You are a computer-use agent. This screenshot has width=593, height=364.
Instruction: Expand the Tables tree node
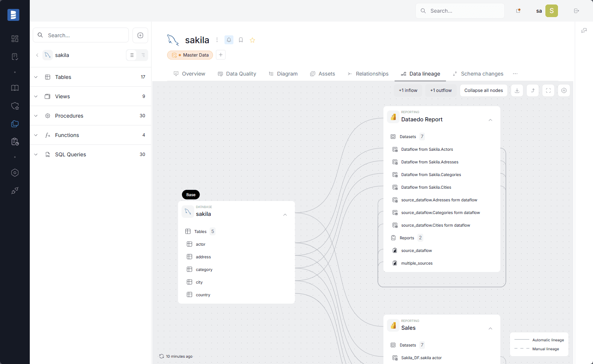click(36, 77)
